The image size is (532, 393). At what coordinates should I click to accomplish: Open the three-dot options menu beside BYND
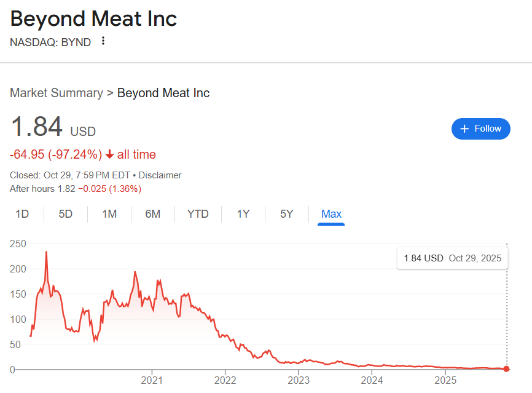coord(103,41)
